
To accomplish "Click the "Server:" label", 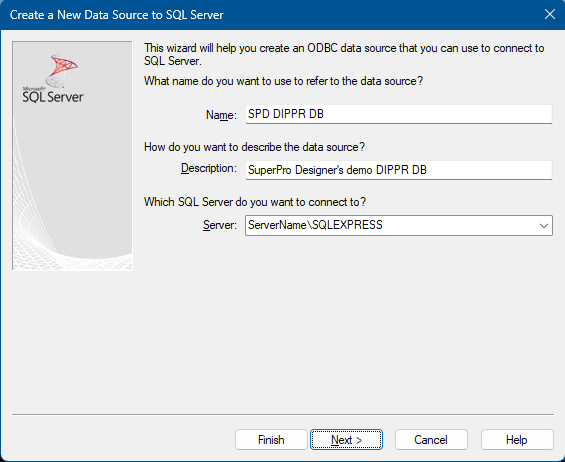I will click(220, 225).
